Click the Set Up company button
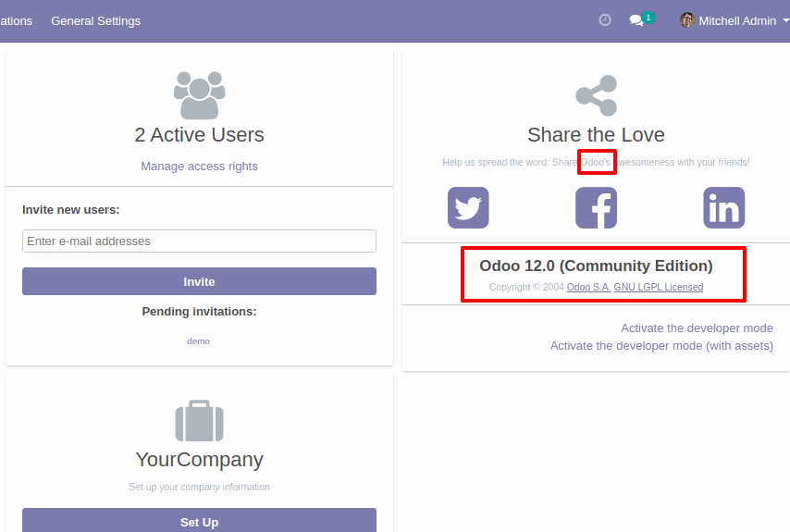The image size is (790, 532). point(199,520)
